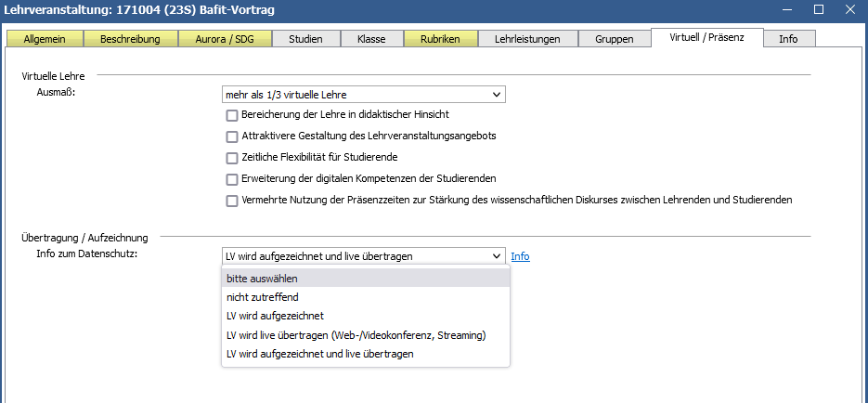Choose 'nicht zutreffend' from the list
Viewport: 868px width, 403px height.
coord(258,297)
